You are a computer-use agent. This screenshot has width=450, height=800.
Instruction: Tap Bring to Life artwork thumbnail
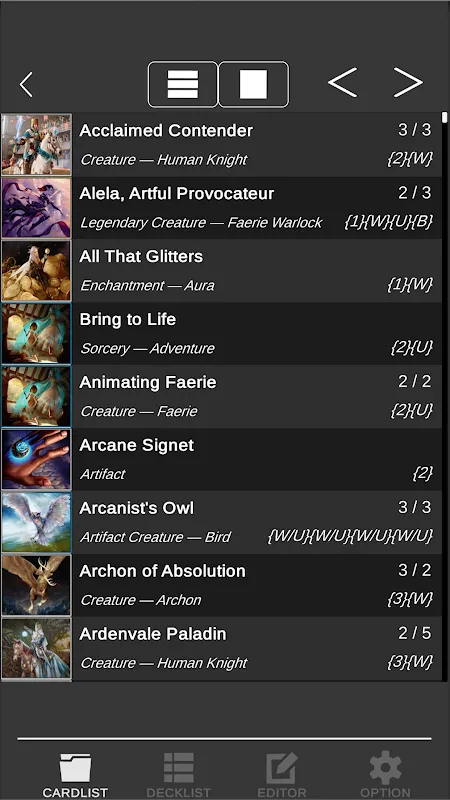[36, 333]
